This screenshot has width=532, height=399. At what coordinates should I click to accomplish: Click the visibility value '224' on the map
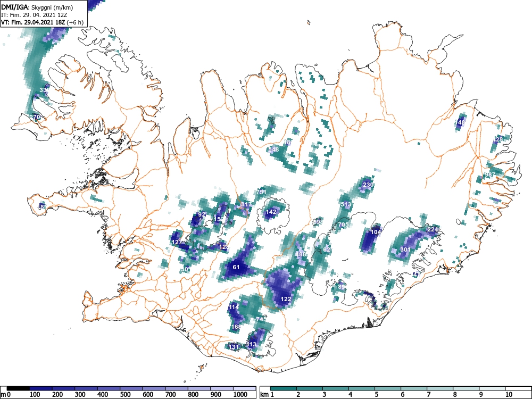[x=433, y=229]
